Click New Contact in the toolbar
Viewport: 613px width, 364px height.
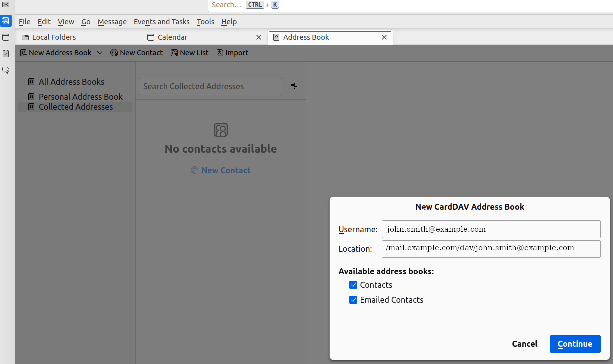[136, 53]
